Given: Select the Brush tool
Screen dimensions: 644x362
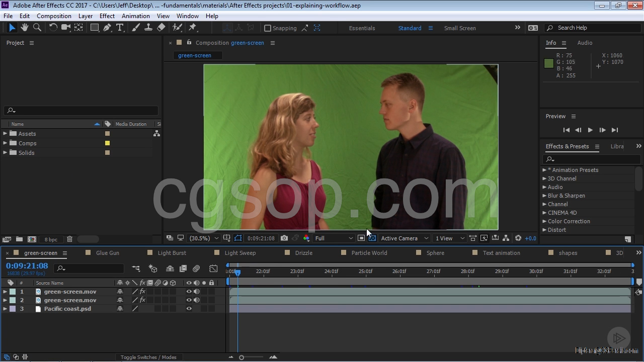Looking at the screenshot, I should [x=136, y=28].
